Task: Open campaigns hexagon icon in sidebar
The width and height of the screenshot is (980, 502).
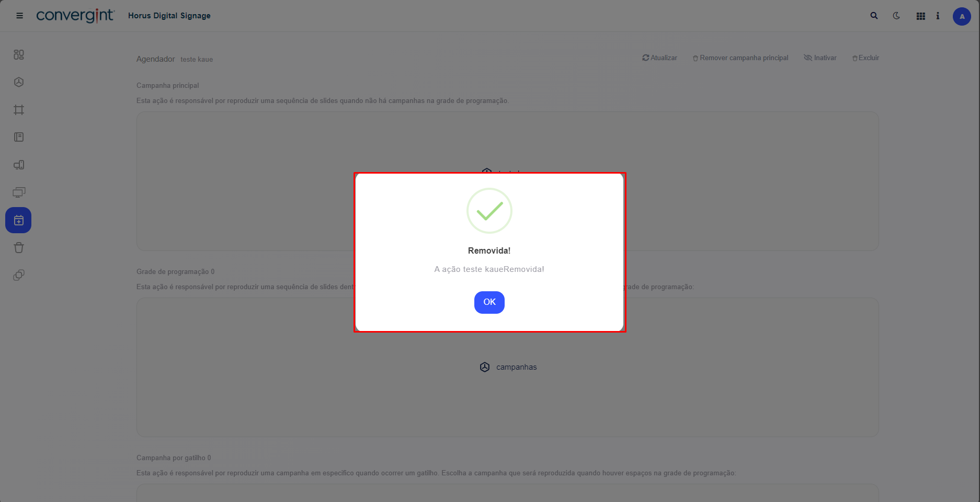Action: click(19, 82)
